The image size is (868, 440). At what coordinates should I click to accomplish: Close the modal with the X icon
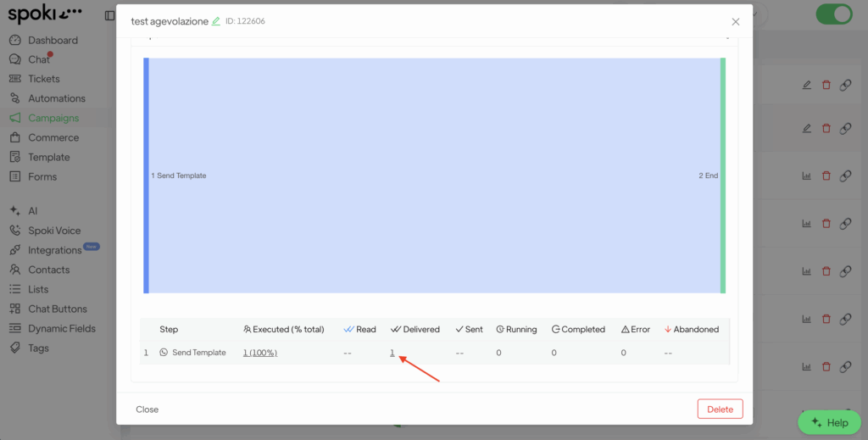click(735, 21)
